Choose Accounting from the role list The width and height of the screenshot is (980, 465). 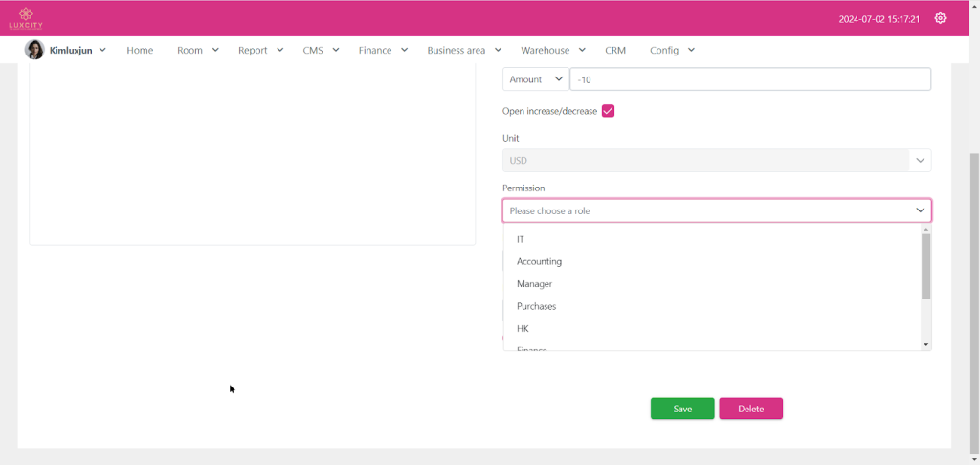point(539,261)
